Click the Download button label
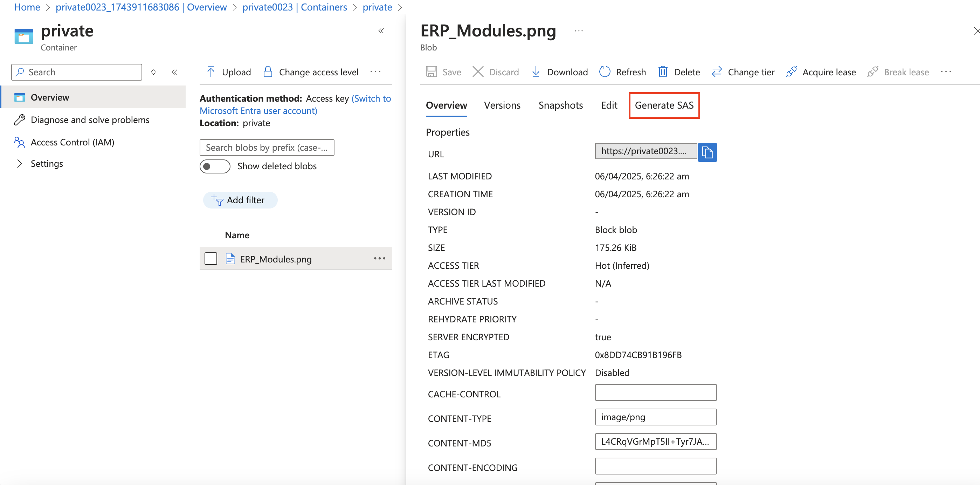The width and height of the screenshot is (980, 485). (x=567, y=71)
